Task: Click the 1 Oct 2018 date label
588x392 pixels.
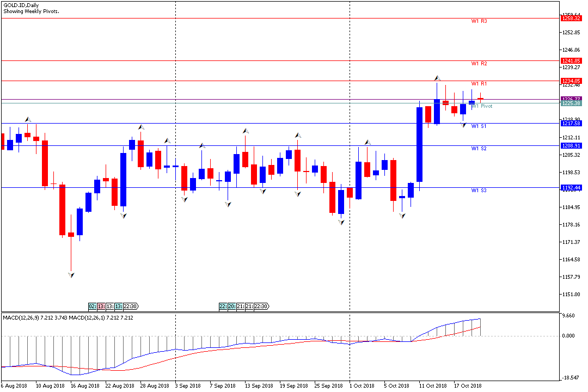Action: (x=362, y=385)
